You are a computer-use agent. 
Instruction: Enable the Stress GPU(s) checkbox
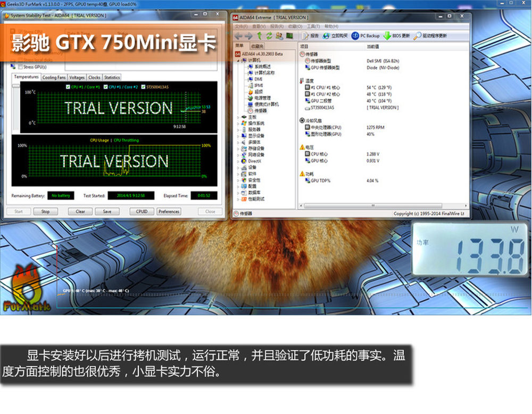[20, 67]
